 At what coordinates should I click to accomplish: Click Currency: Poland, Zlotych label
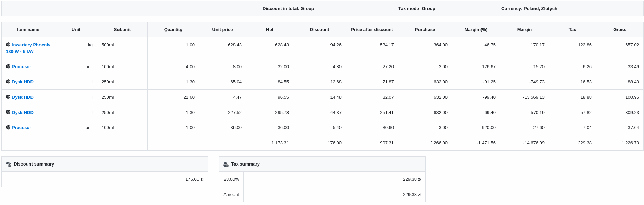click(x=529, y=9)
